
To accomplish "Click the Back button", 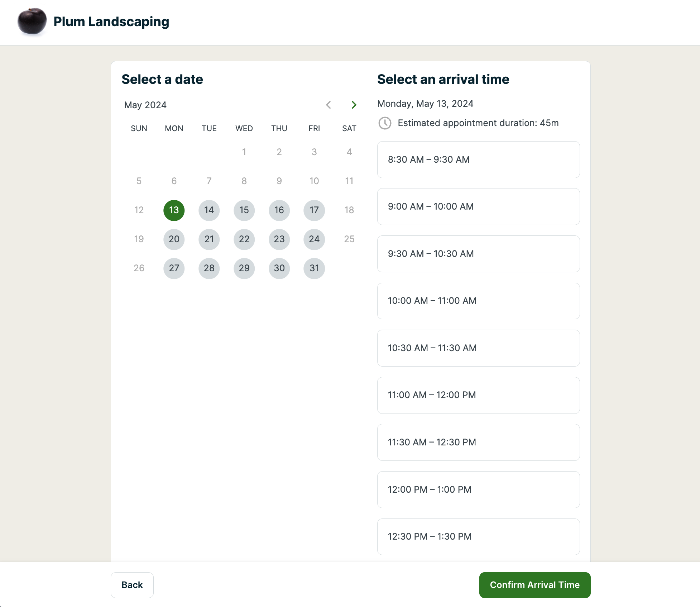I will [x=132, y=585].
